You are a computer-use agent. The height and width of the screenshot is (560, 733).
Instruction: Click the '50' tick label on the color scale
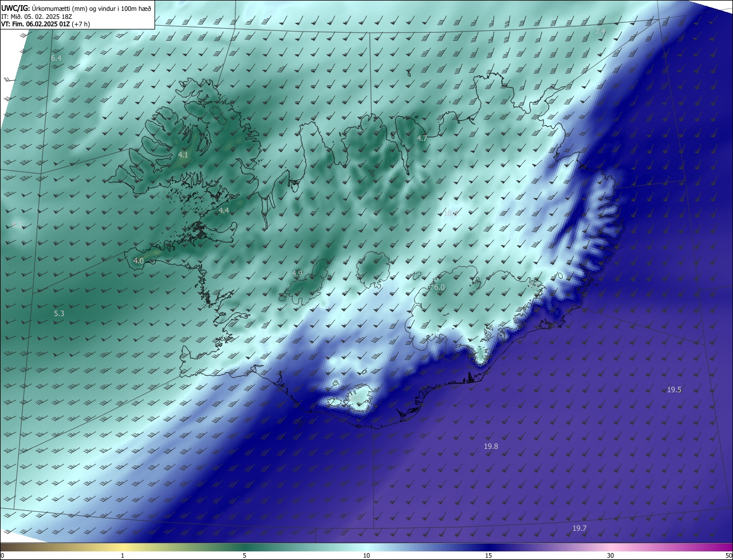pos(728,555)
